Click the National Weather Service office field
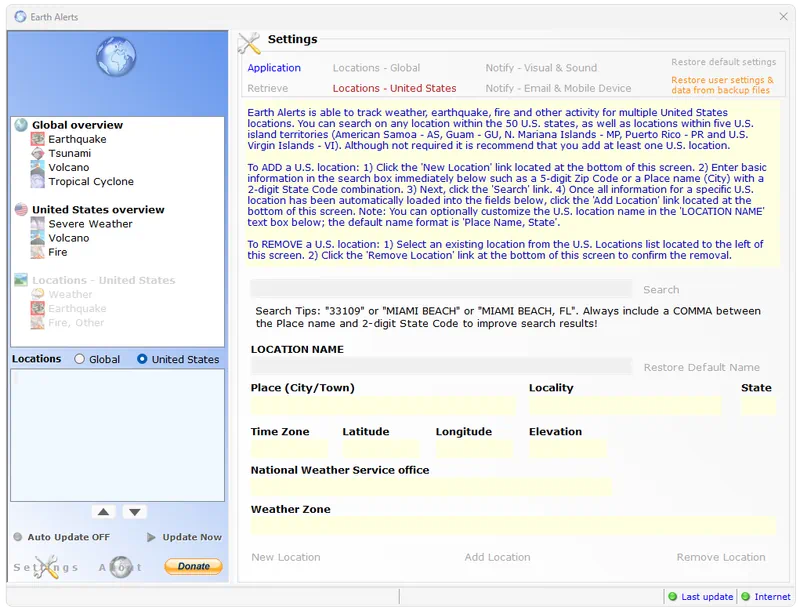800x614 pixels. coord(431,487)
